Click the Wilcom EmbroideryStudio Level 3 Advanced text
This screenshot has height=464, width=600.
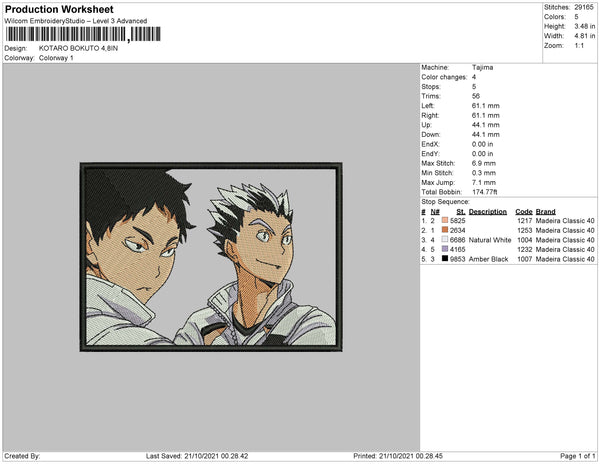(x=76, y=21)
